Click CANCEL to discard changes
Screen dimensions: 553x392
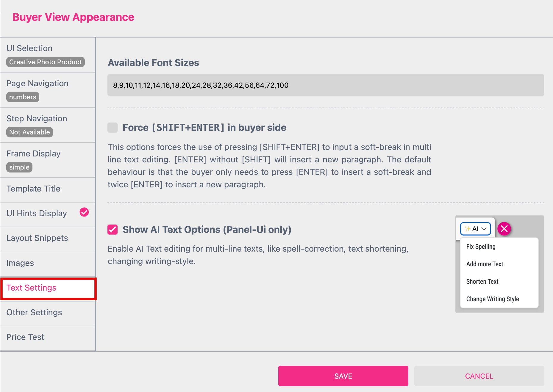(x=479, y=376)
